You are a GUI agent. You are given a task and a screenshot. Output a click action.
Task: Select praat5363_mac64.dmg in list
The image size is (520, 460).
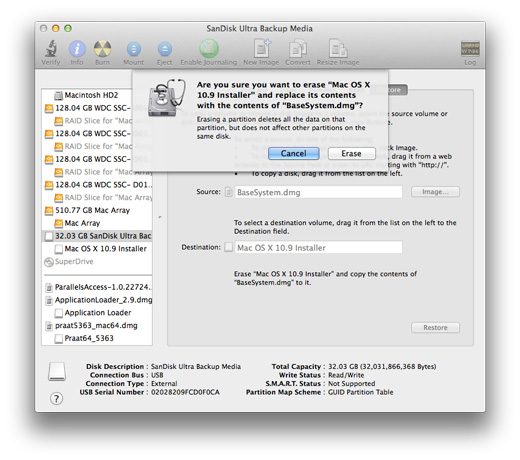(x=97, y=326)
